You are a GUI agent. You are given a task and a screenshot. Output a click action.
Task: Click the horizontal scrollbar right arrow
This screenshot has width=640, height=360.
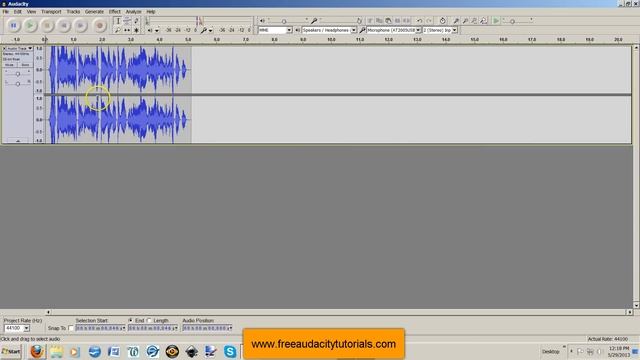(629, 312)
